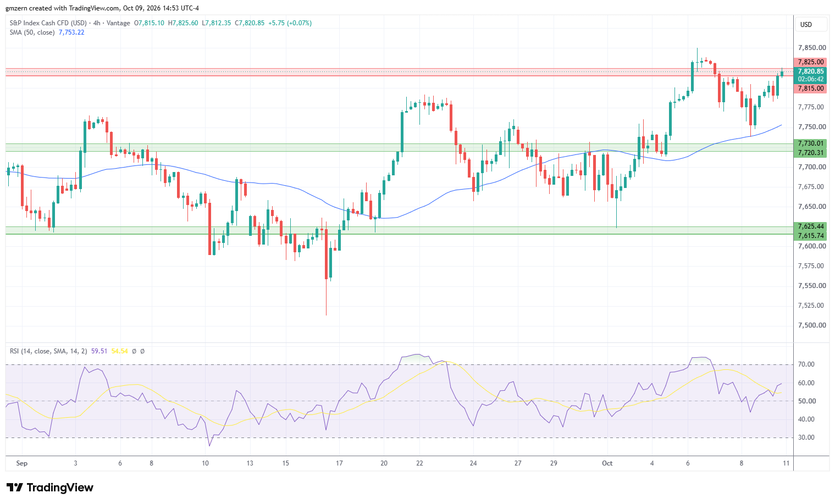Click the change value +5.75 (+0.07%)
Image resolution: width=835 pixels, height=504 pixels.
click(290, 23)
